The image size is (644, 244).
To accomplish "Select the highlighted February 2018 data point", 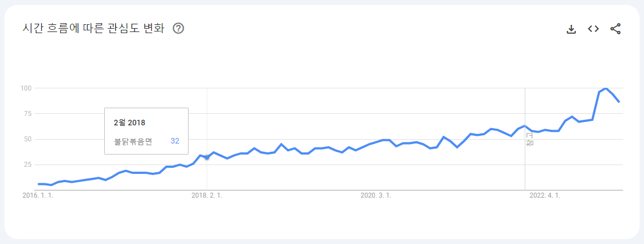I will coord(207,157).
